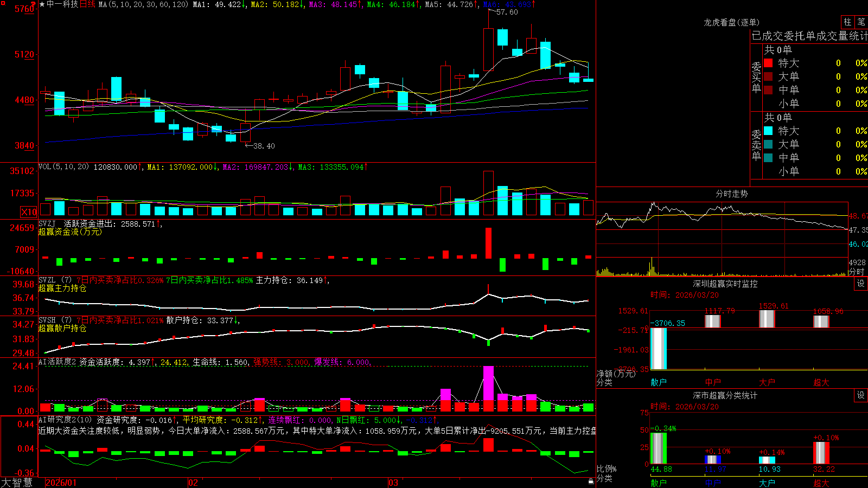Click the 57.60 high price annotation

(x=507, y=12)
